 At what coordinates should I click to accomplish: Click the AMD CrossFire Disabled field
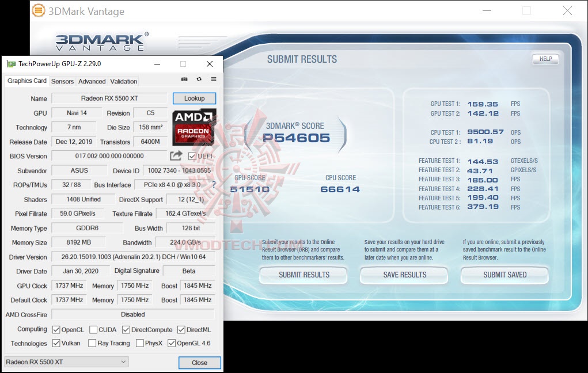[133, 314]
